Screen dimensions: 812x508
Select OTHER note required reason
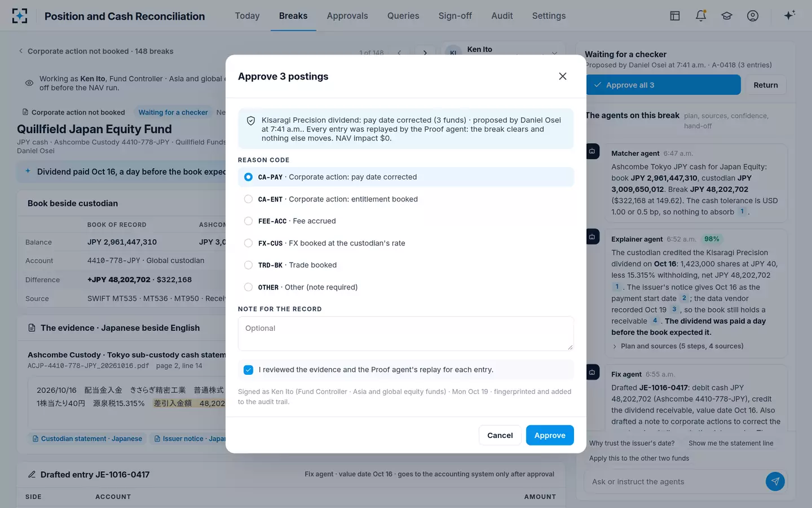click(406, 287)
